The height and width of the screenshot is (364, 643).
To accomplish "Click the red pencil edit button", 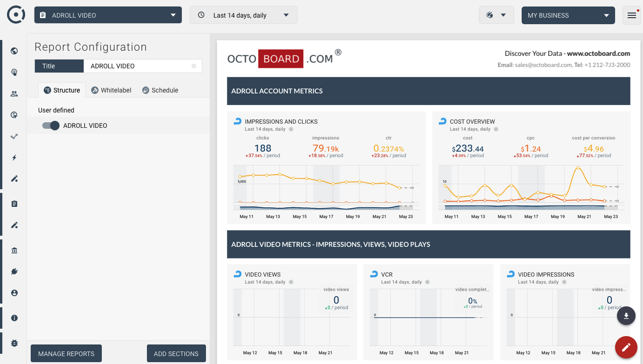I will point(626,347).
